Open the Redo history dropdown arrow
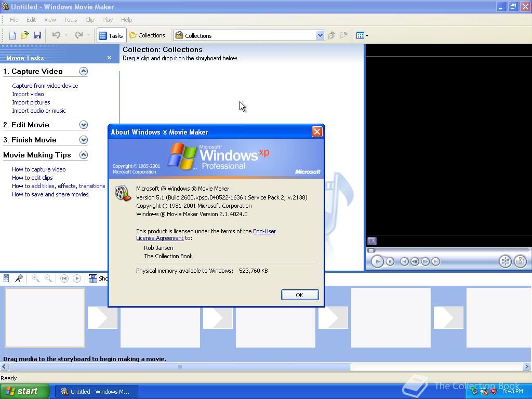The width and height of the screenshot is (532, 399). pos(88,35)
